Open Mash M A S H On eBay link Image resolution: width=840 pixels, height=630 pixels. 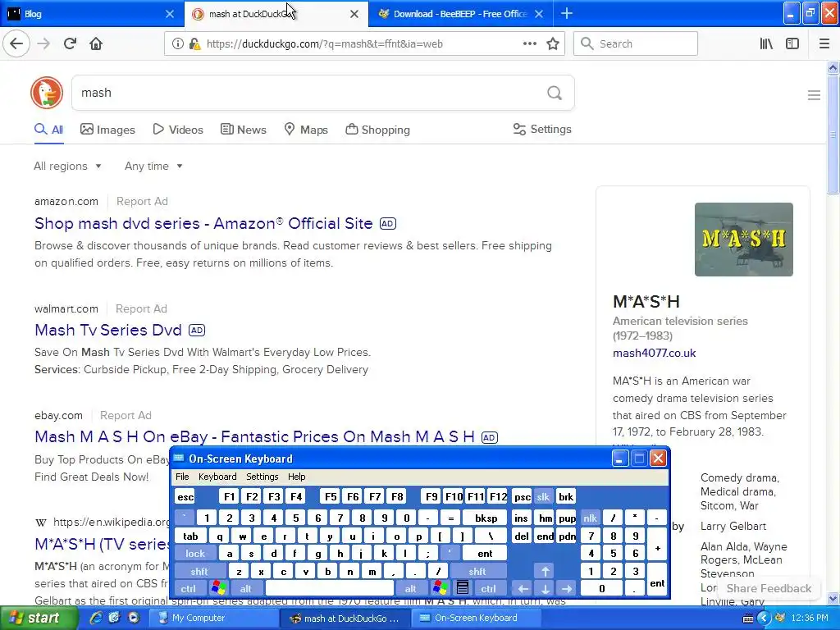click(254, 436)
